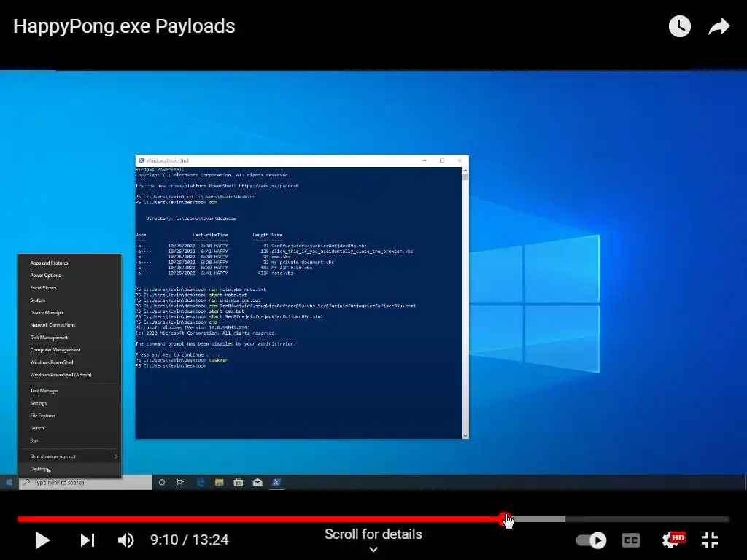The height and width of the screenshot is (560, 747).
Task: Open Settings from context menu
Action: 69,402
